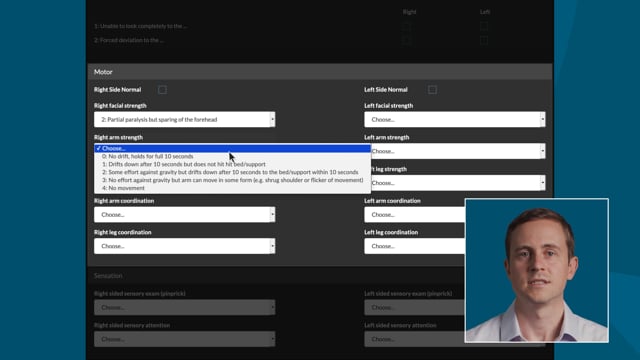This screenshot has height=360, width=640.
Task: Select '2: Some effort against gravity' option
Action: point(233,172)
